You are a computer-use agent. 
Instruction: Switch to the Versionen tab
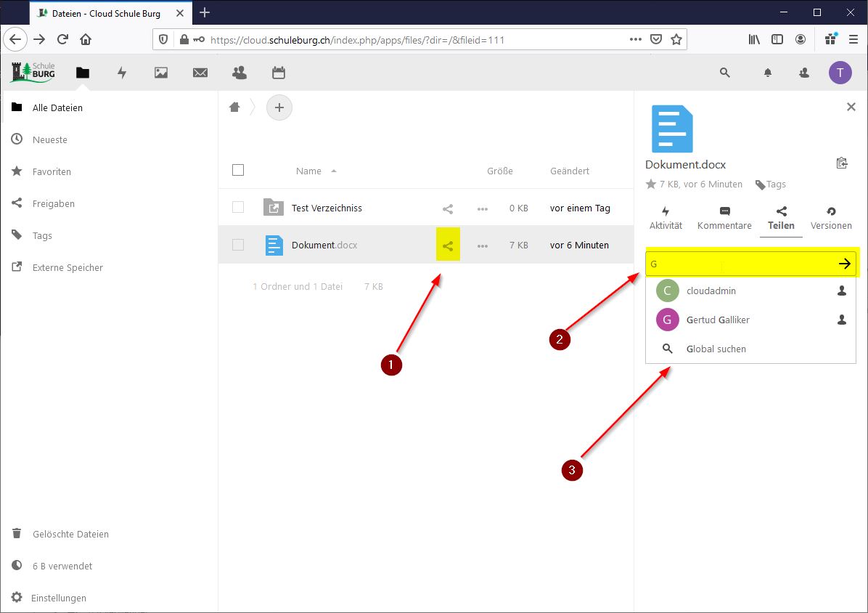(x=831, y=218)
